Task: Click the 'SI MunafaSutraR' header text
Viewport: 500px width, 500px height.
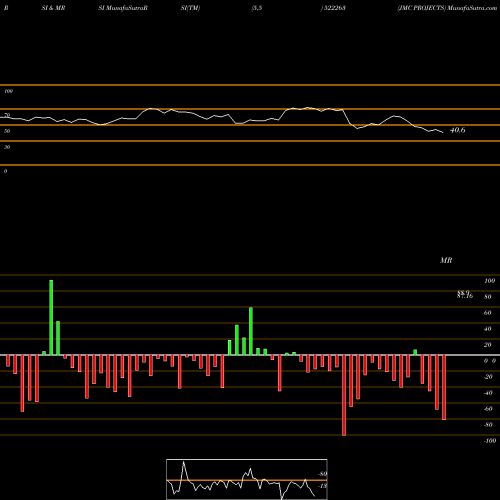Action: 123,8
